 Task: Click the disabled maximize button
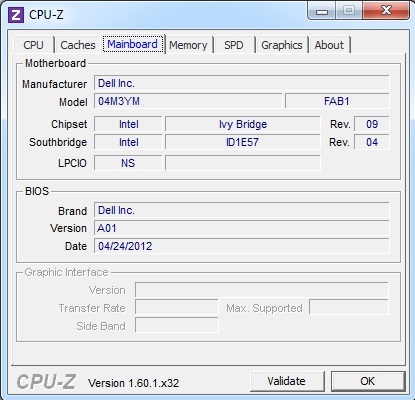(x=349, y=11)
